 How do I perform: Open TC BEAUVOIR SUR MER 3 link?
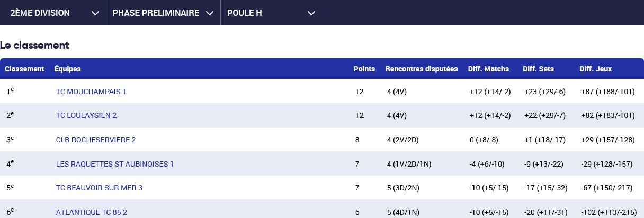(x=99, y=188)
